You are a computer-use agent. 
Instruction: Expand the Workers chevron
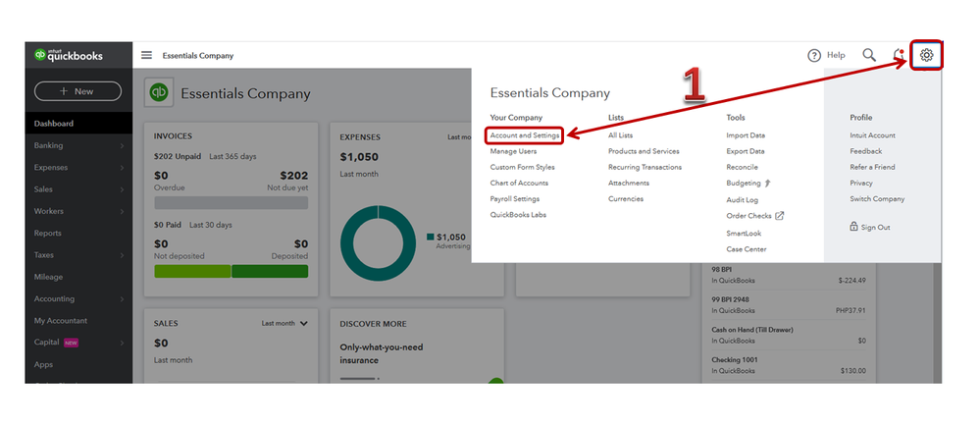[x=122, y=211]
